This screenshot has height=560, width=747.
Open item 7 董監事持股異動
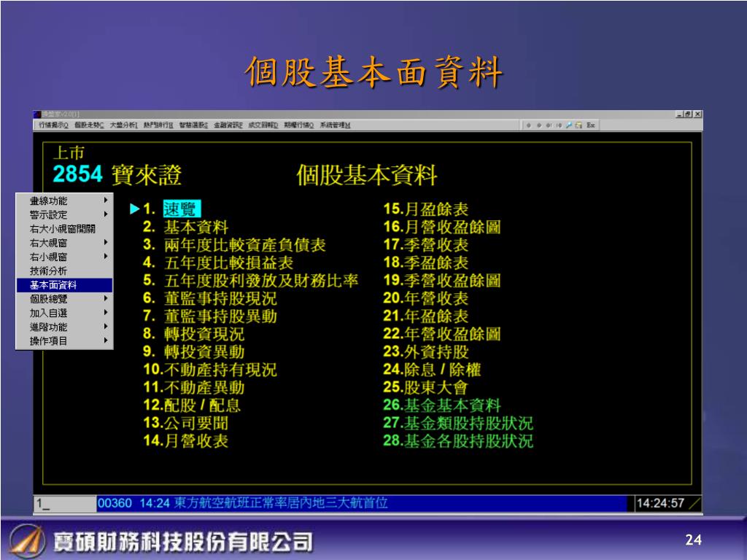[x=210, y=316]
